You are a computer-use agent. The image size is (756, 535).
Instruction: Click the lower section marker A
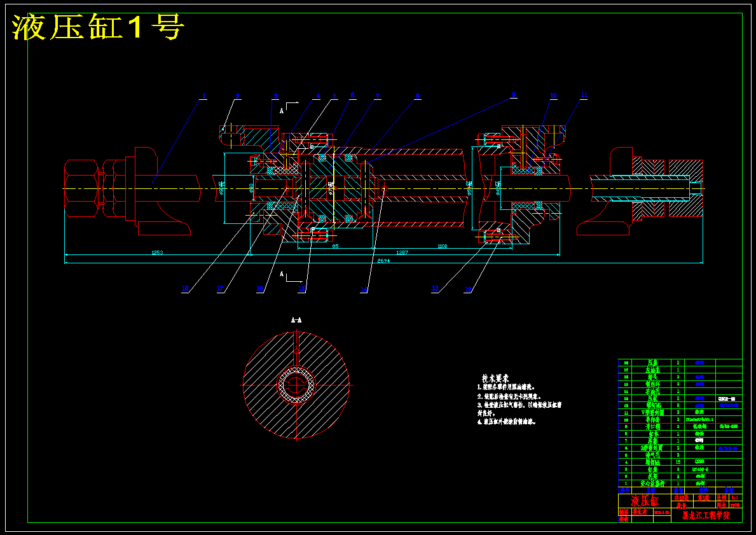coord(282,274)
